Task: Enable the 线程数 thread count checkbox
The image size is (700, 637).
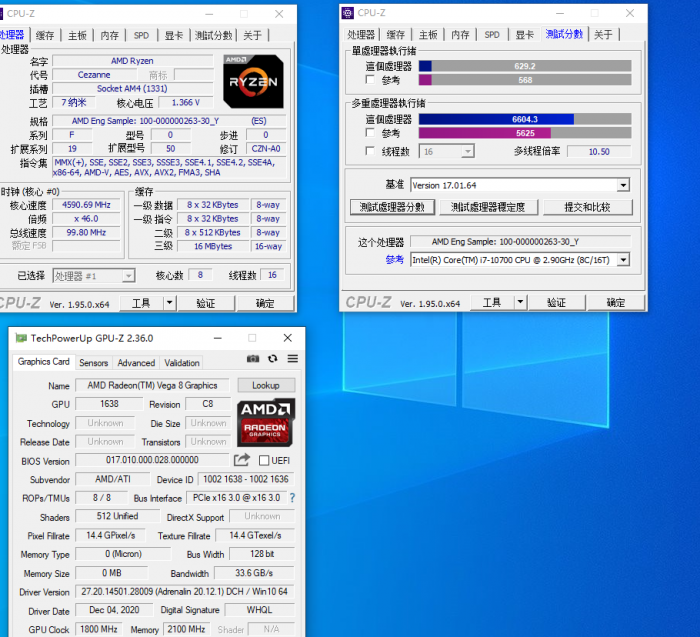Action: pos(371,152)
